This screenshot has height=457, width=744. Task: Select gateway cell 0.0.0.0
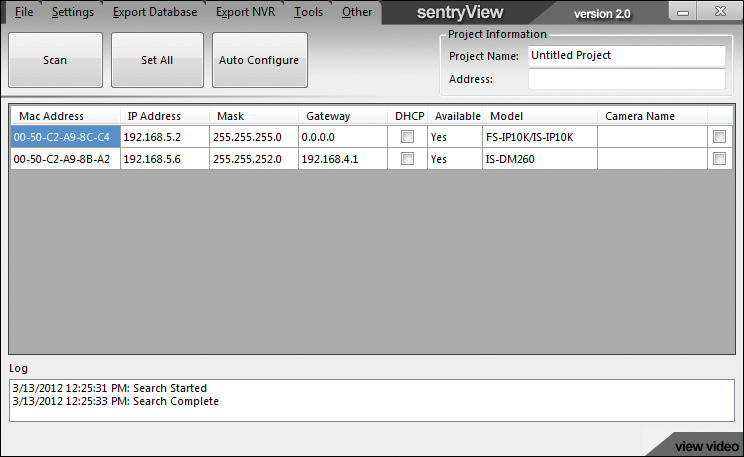[x=343, y=137]
